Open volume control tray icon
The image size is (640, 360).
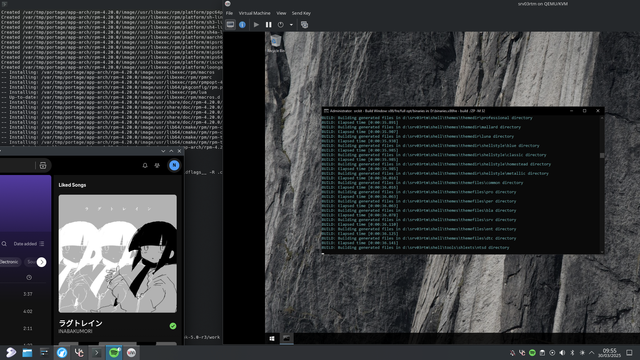pyautogui.click(x=562, y=353)
